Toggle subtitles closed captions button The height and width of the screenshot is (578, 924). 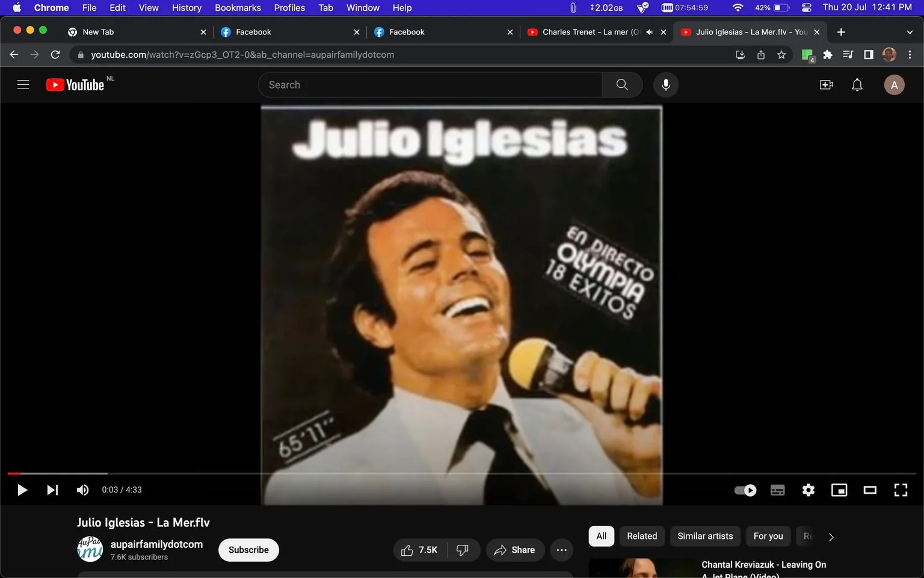[x=777, y=490]
